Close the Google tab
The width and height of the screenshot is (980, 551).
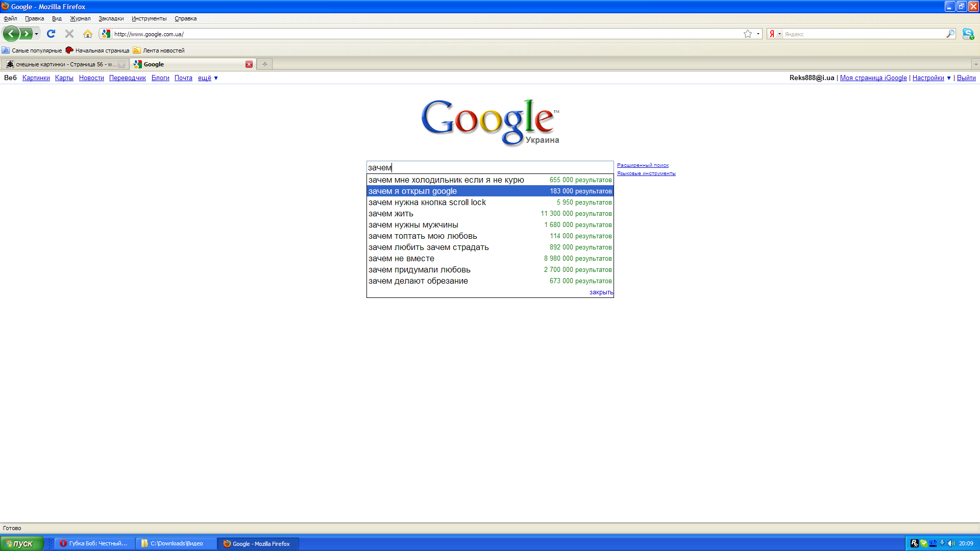pyautogui.click(x=249, y=64)
